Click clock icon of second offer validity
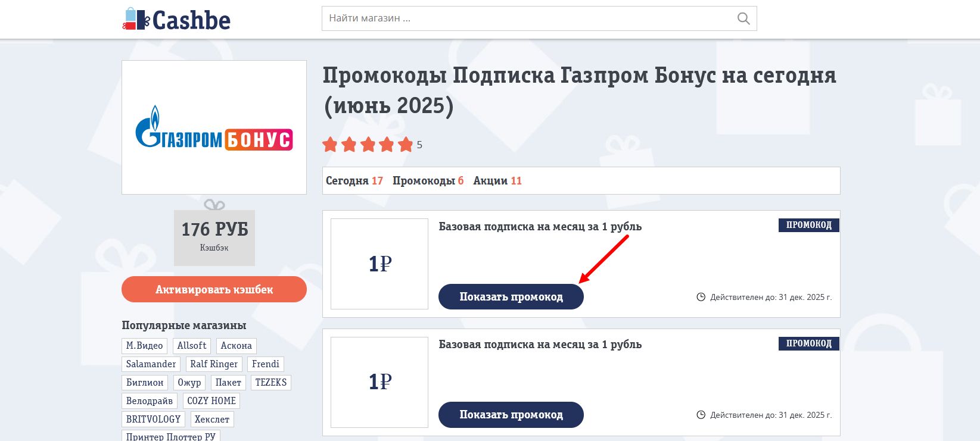980x441 pixels. tap(701, 415)
